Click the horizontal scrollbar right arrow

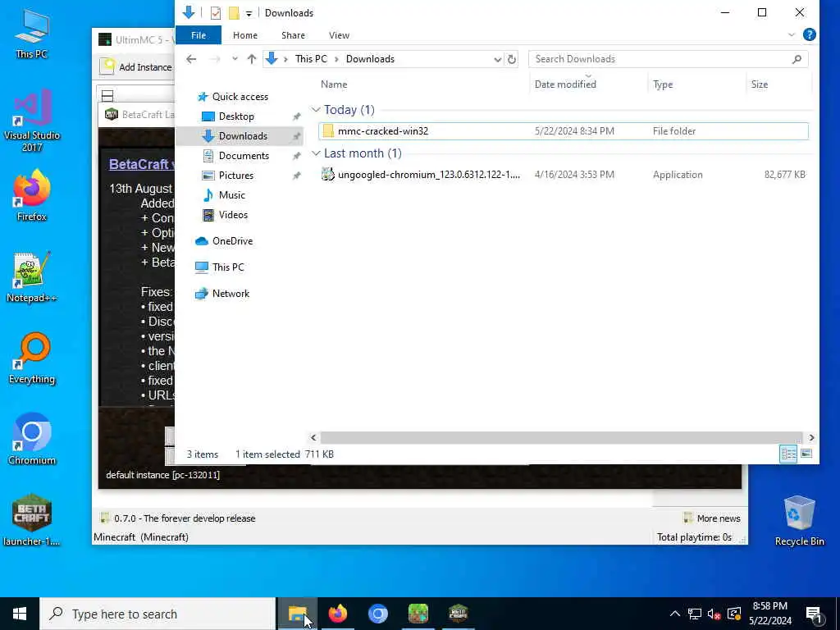[x=811, y=438]
